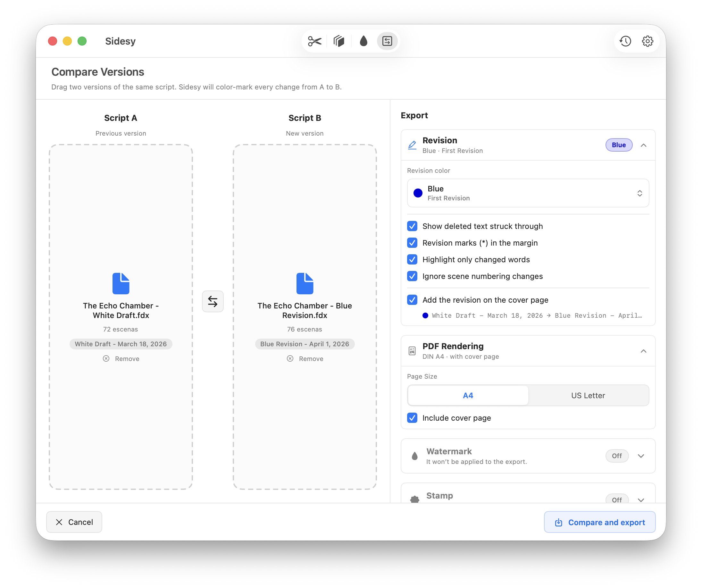
Task: Open the scissors split tool
Action: pyautogui.click(x=314, y=41)
